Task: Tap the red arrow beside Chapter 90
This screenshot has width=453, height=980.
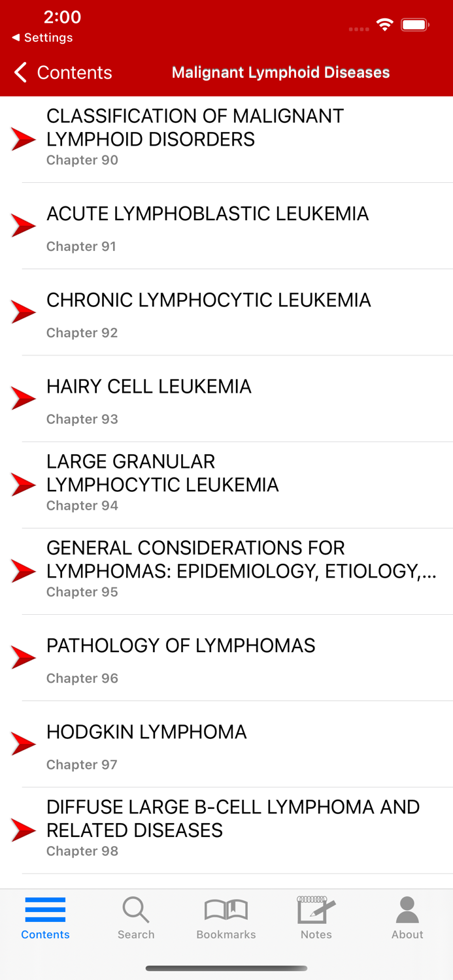Action: coord(24,139)
